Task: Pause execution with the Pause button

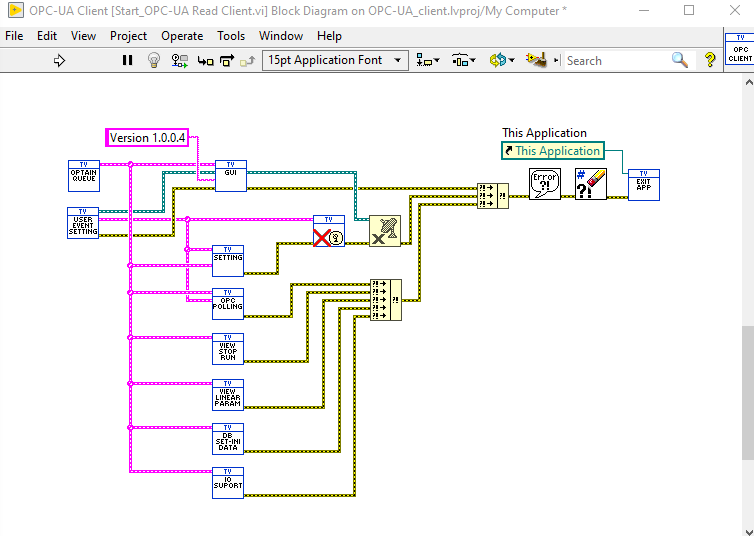Action: pos(127,61)
